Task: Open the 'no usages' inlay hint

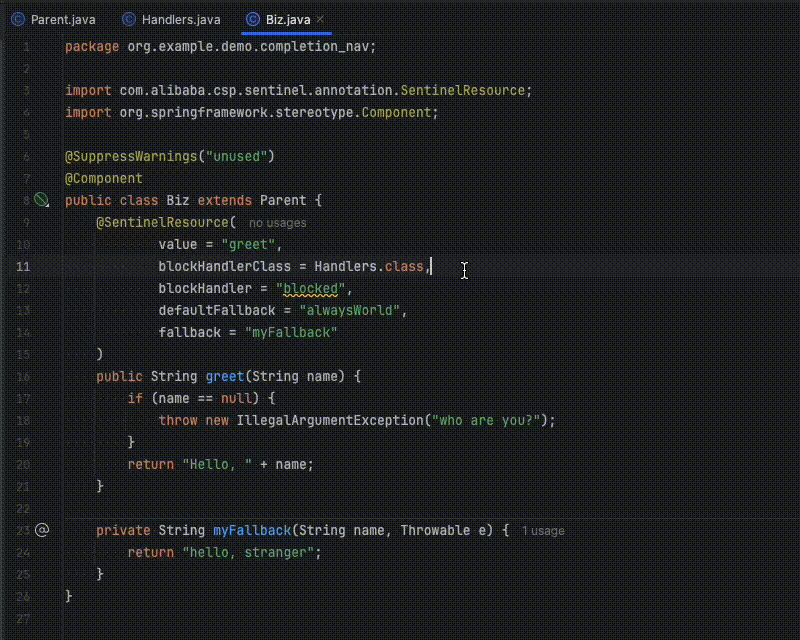Action: tap(278, 223)
